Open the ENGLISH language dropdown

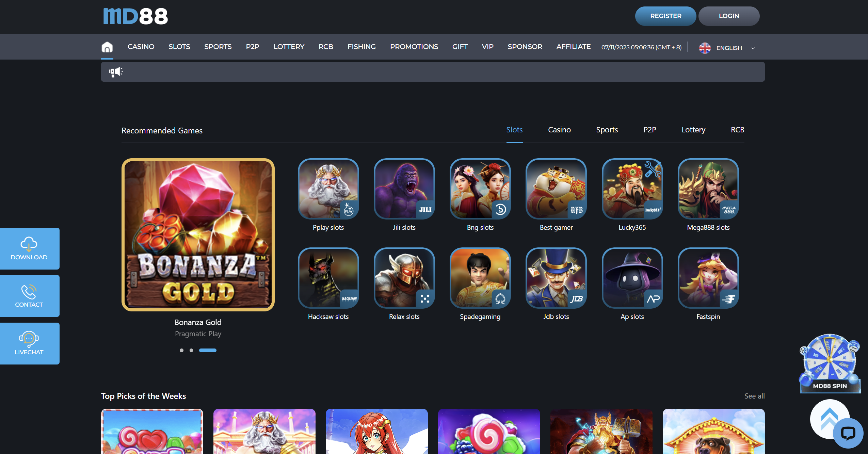click(729, 48)
